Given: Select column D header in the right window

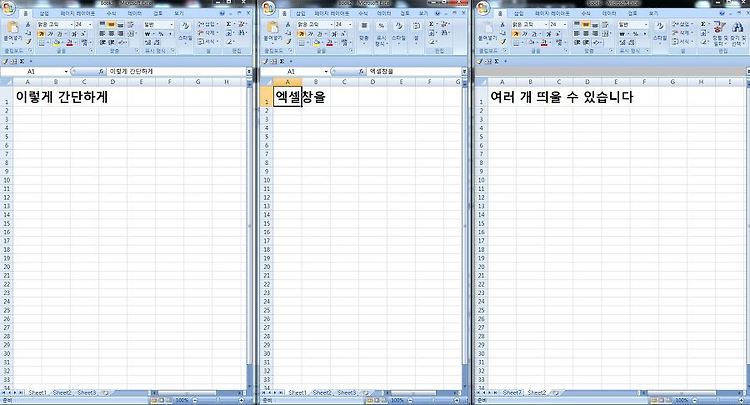Looking at the screenshot, I should point(587,82).
